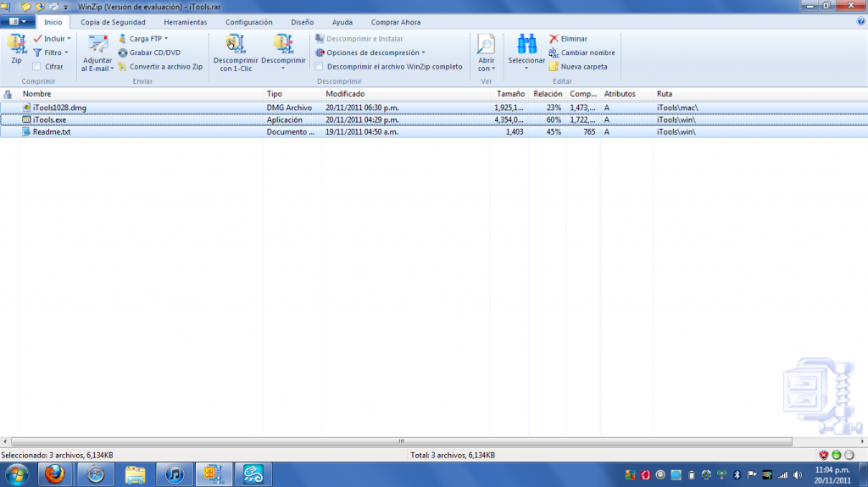Click the Readme.txt file icon

(x=26, y=132)
